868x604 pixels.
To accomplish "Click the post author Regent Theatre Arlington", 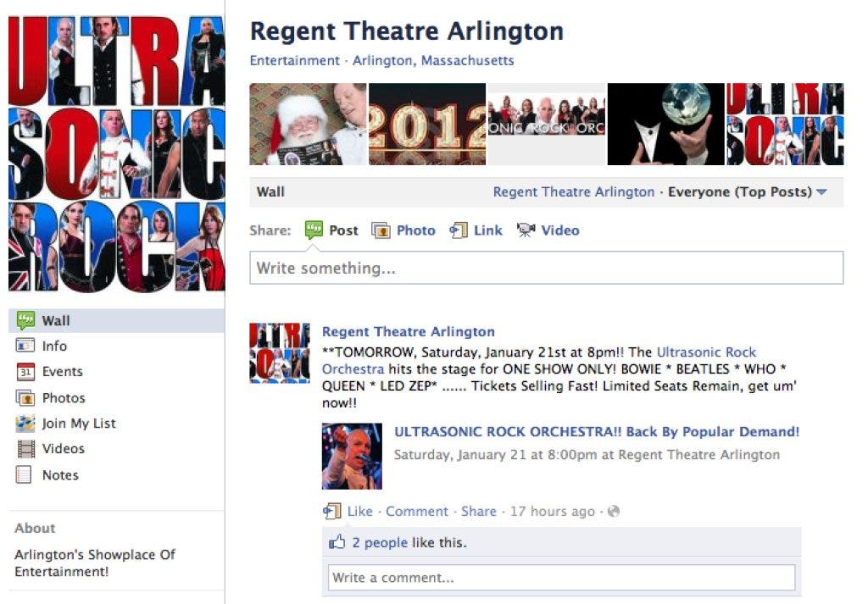I will coord(409,331).
